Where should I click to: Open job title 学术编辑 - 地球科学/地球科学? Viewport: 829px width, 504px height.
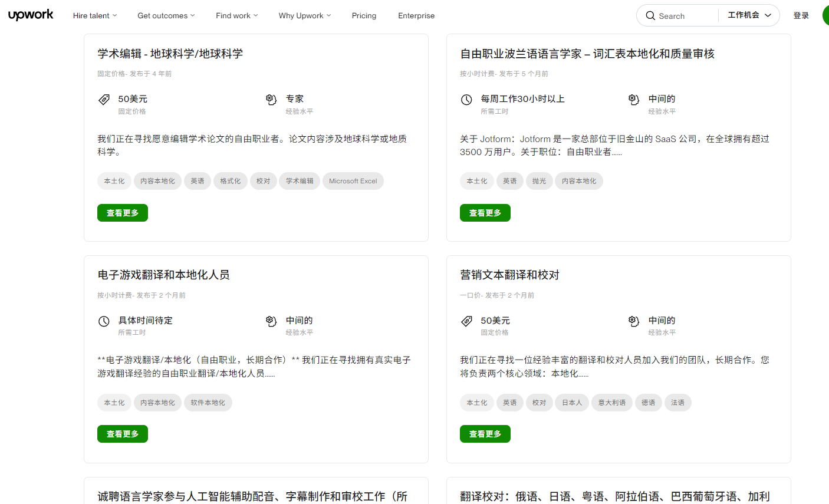(x=170, y=54)
